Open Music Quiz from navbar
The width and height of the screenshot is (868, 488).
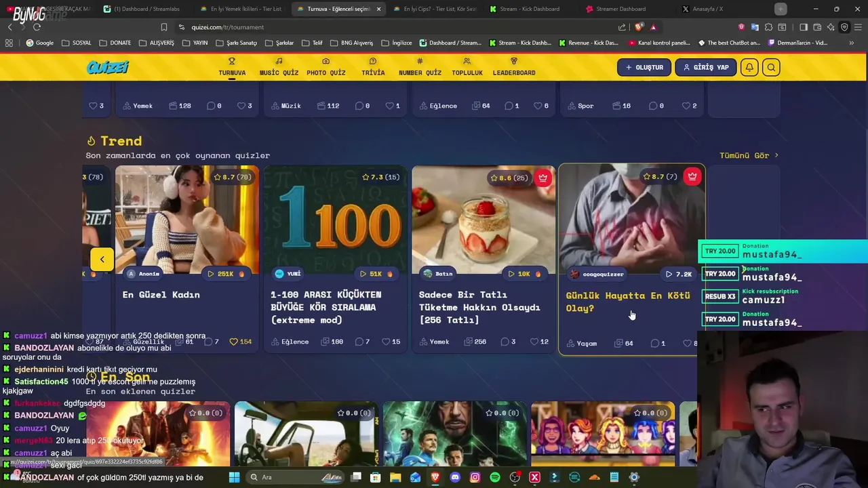(279, 66)
